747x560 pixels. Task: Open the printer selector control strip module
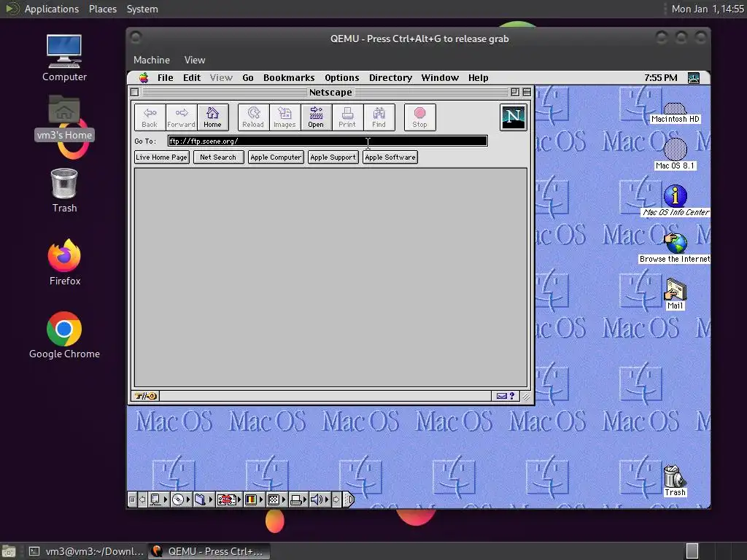(x=298, y=499)
